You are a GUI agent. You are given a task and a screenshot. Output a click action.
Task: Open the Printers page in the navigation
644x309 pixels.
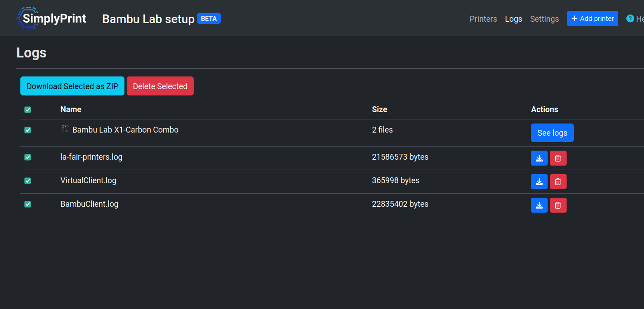click(483, 19)
